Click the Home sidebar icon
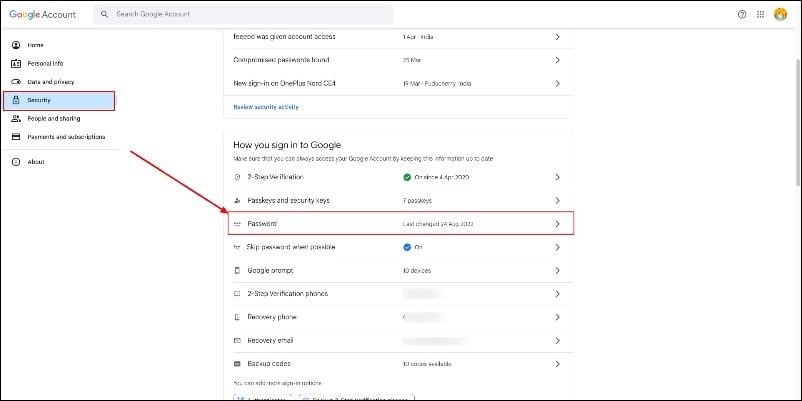This screenshot has height=401, width=802. [x=16, y=45]
